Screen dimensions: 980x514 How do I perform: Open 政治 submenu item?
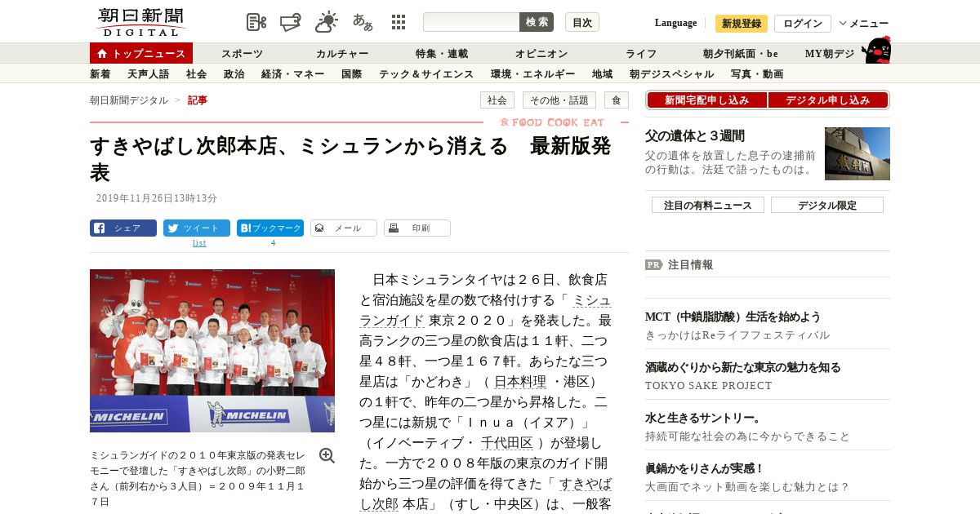pos(234,74)
